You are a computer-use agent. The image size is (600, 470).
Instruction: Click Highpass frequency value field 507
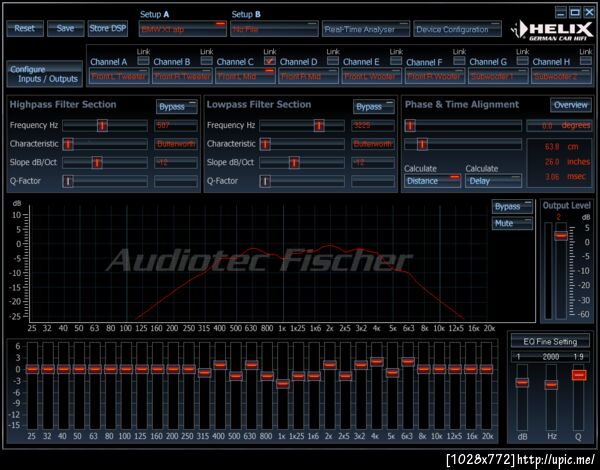(176, 126)
